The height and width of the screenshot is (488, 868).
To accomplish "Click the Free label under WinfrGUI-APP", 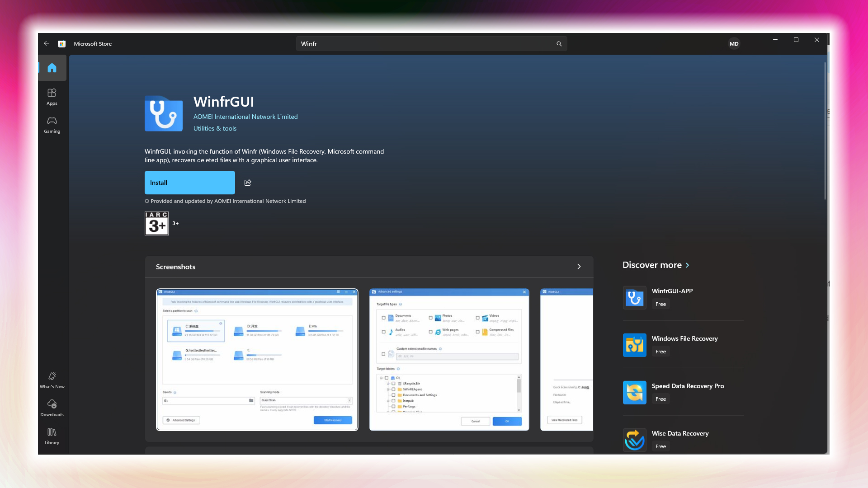I will [x=661, y=304].
